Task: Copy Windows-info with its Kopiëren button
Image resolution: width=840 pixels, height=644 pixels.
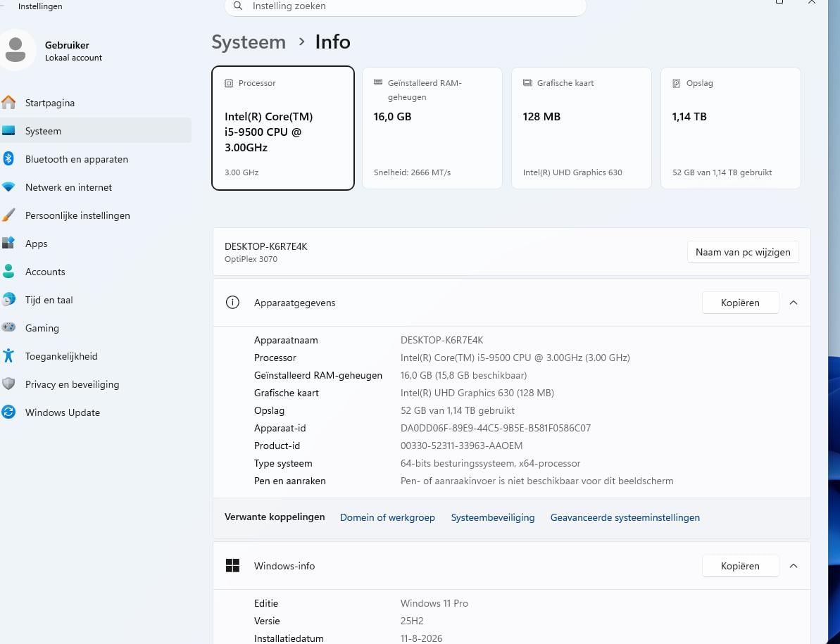Action: (x=740, y=566)
